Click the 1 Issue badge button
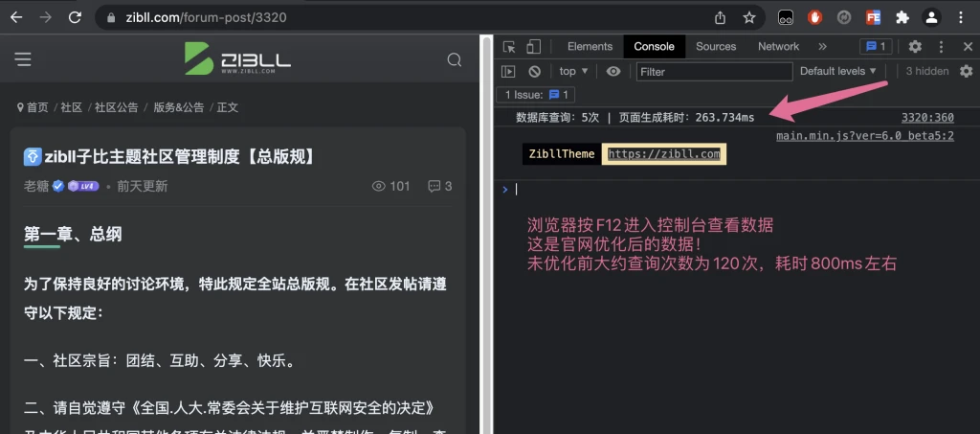 [536, 95]
